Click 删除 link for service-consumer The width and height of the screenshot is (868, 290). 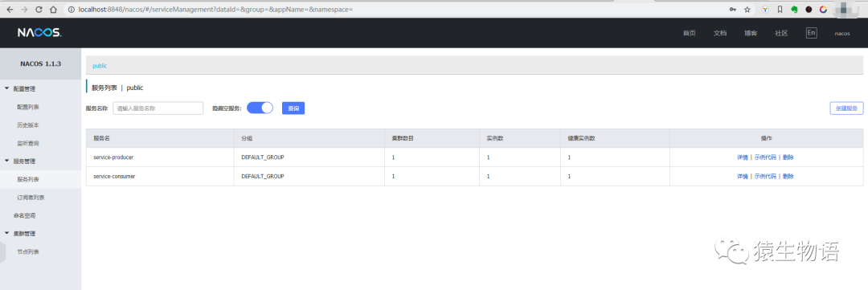coord(788,176)
